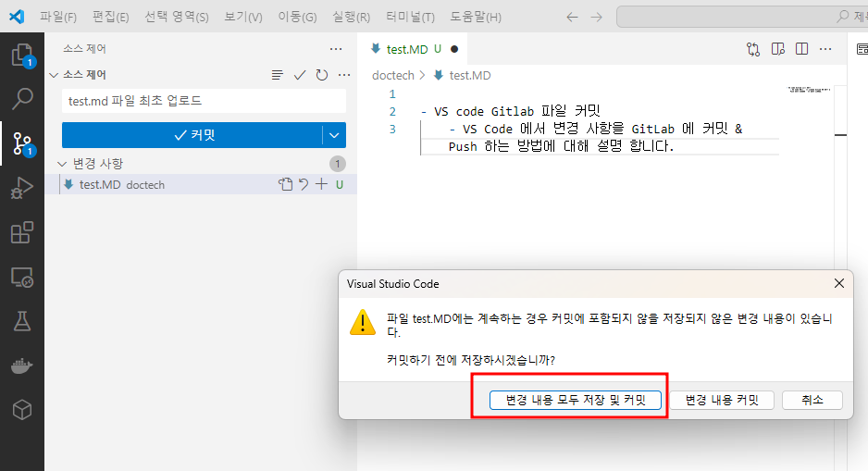The width and height of the screenshot is (868, 471).
Task: Open file icon for test.MD change
Action: [x=285, y=184]
